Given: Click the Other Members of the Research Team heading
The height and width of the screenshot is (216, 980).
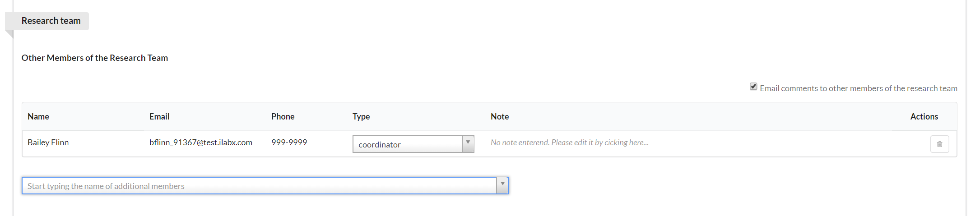Looking at the screenshot, I should (95, 58).
